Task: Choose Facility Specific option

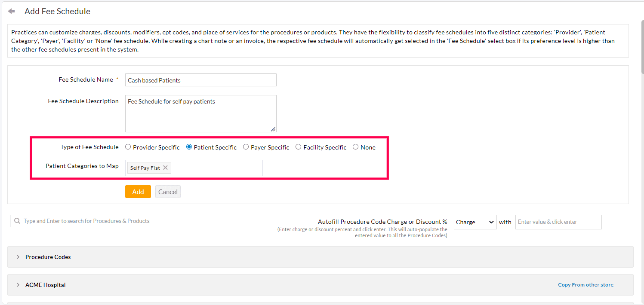Action: [x=299, y=146]
